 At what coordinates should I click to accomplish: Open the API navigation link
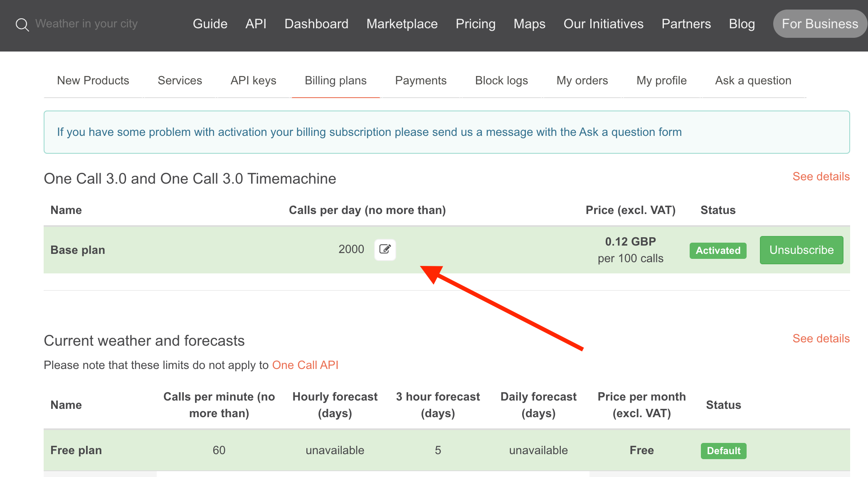(256, 24)
